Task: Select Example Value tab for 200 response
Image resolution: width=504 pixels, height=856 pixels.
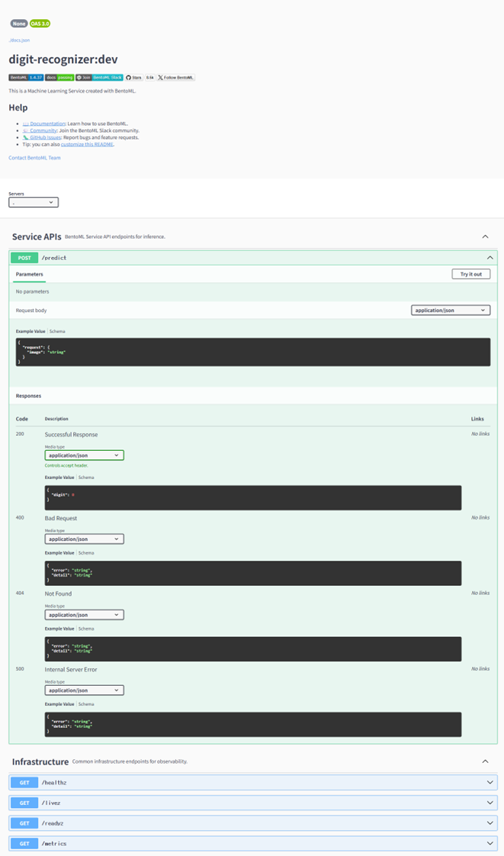Action: [59, 478]
